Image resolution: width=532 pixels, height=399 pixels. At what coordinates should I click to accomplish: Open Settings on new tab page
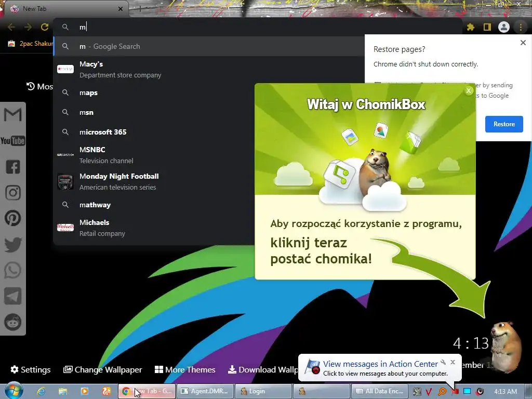coord(31,369)
